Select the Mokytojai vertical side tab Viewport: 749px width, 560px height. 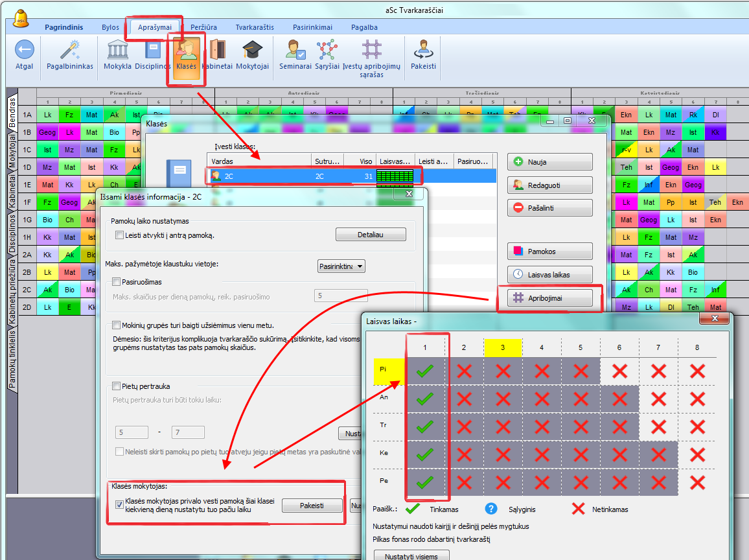(12, 151)
